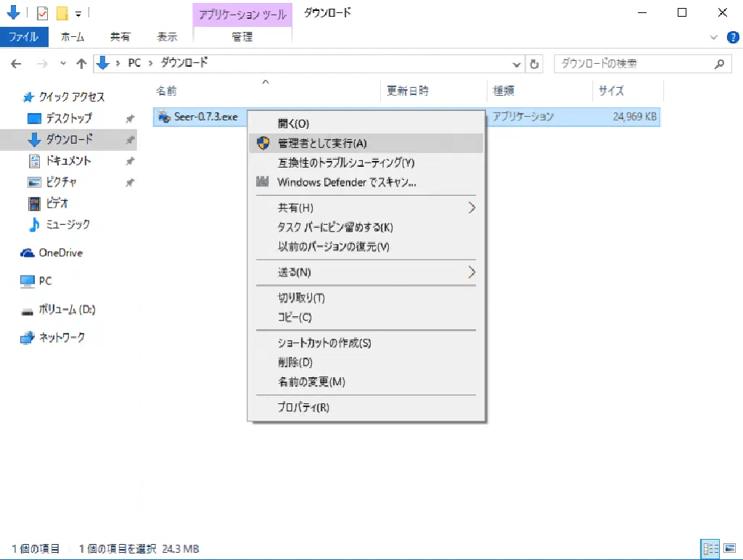Viewport: 743px width, 560px height.
Task: Choose プロパティ(R) in the context menu
Action: coord(303,407)
